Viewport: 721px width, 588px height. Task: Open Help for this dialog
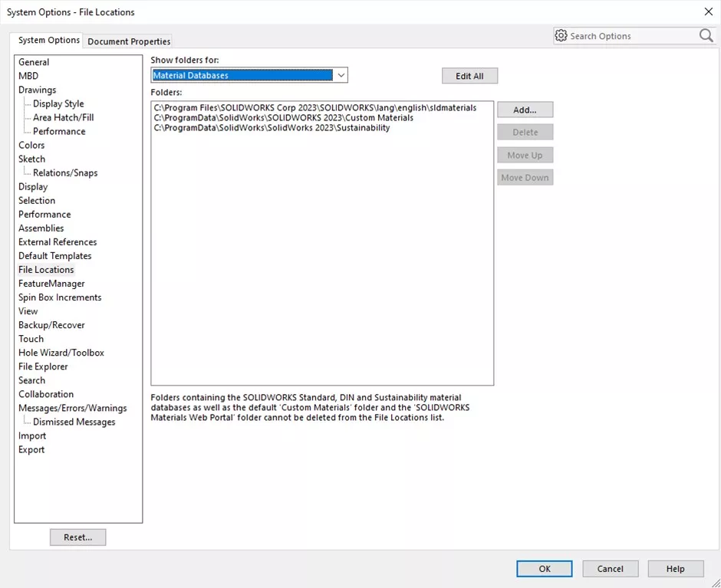(x=675, y=568)
